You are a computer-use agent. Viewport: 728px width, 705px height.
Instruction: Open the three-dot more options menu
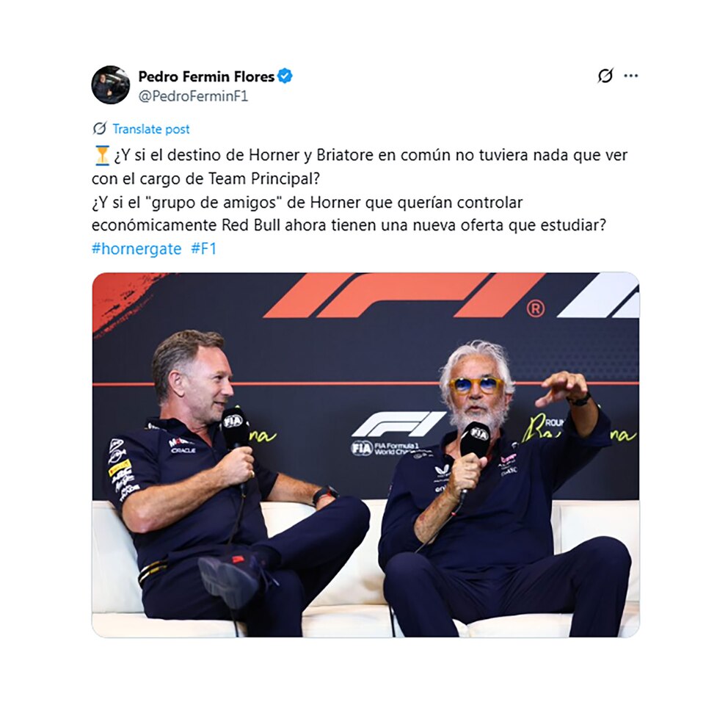click(630, 76)
